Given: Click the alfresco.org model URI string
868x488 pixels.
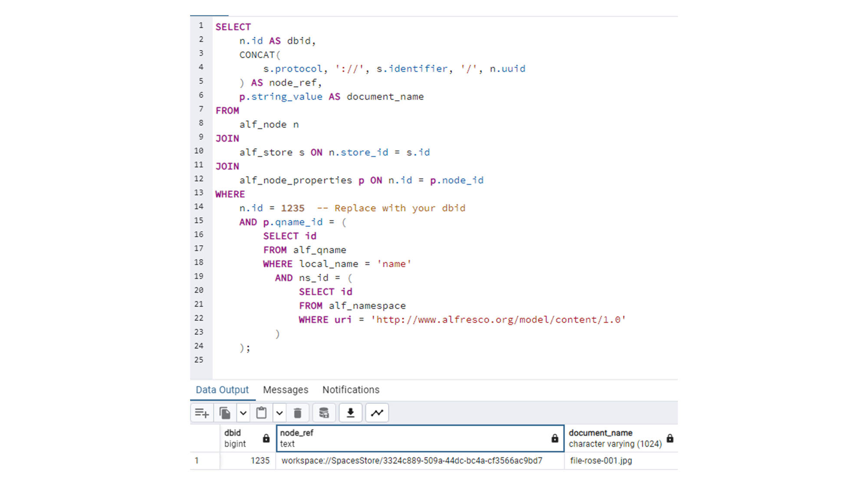Looking at the screenshot, I should point(498,320).
